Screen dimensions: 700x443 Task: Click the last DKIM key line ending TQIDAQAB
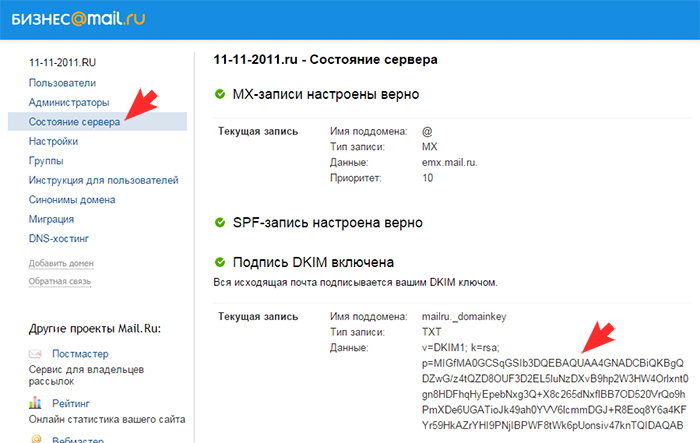(553, 425)
